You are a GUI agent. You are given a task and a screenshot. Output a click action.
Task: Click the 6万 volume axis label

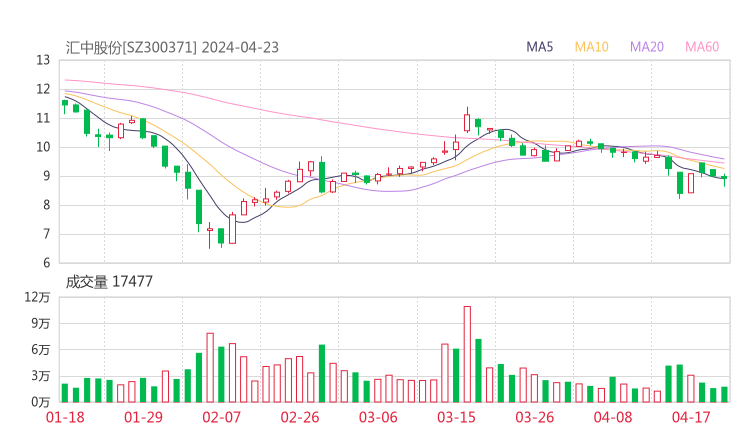tap(41, 350)
